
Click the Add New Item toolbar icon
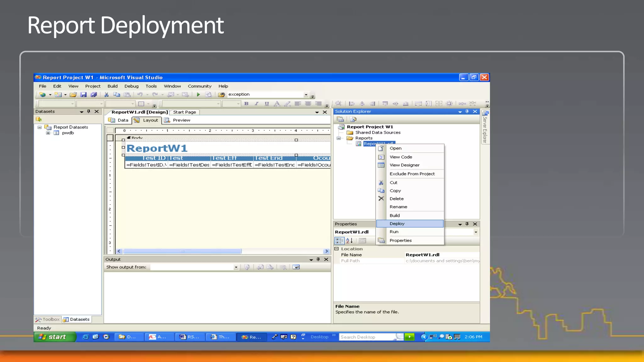(x=58, y=95)
